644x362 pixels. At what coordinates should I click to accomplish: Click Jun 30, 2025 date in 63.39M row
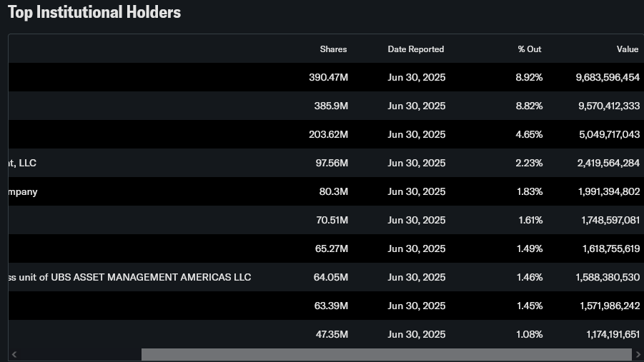[417, 306]
